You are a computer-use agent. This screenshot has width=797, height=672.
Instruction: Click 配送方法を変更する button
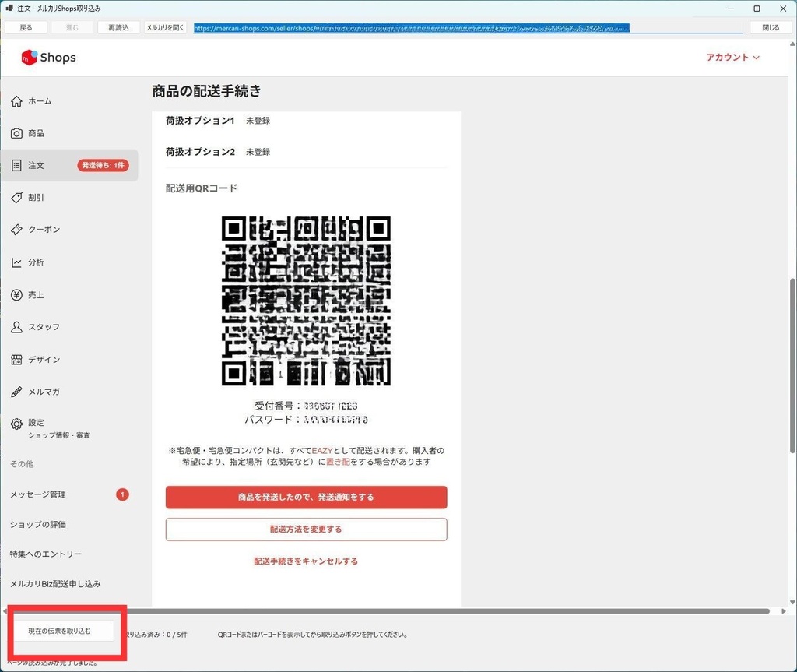[x=306, y=530]
